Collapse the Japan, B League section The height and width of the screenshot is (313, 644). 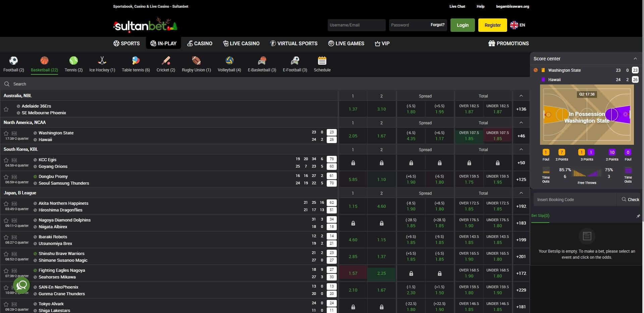point(521,193)
